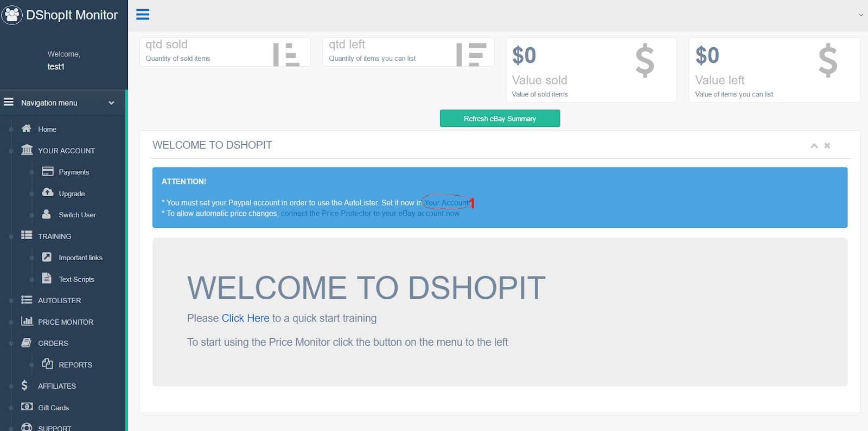The image size is (868, 431).
Task: Click the Quantity of sold items text
Action: tap(177, 59)
